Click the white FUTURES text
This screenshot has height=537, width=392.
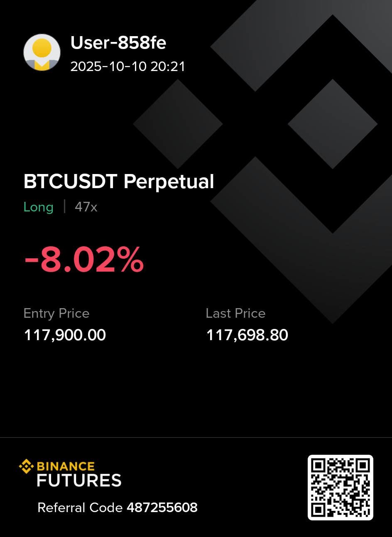click(x=79, y=481)
